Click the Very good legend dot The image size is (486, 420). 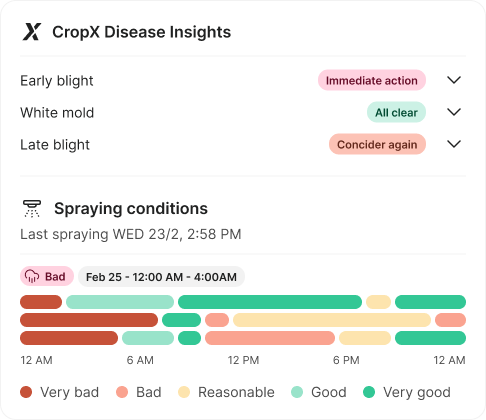(x=369, y=392)
